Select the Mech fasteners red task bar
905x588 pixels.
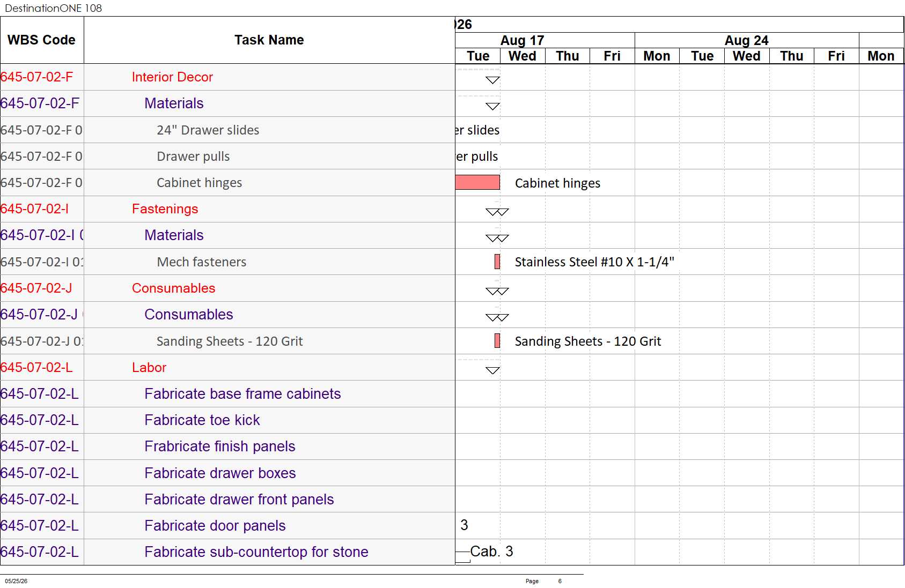497,262
